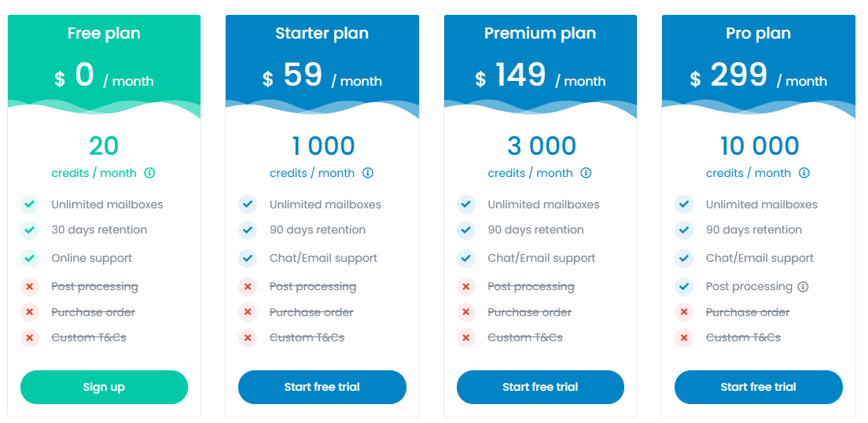
Task: Click the Starter plan 1 000 credits amount
Action: point(323,146)
